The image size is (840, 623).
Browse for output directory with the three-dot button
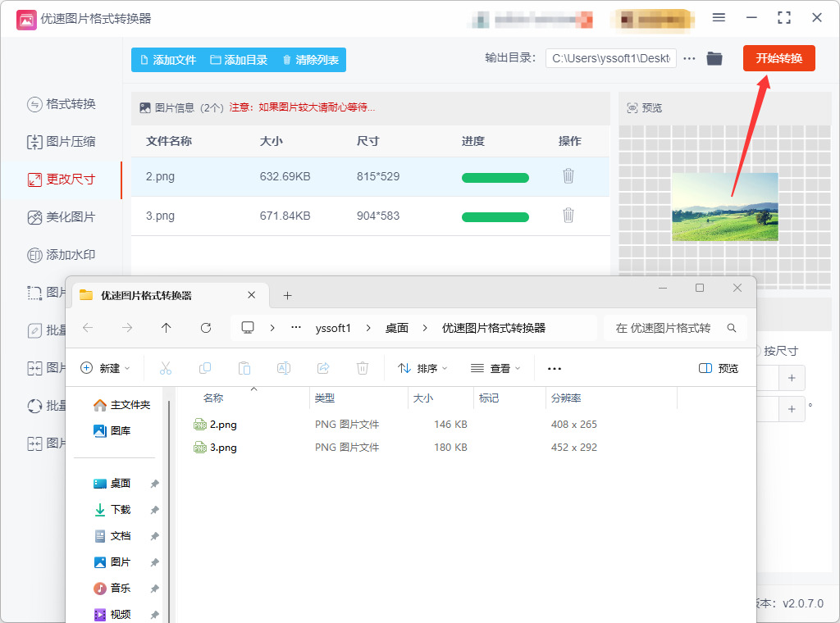point(689,58)
